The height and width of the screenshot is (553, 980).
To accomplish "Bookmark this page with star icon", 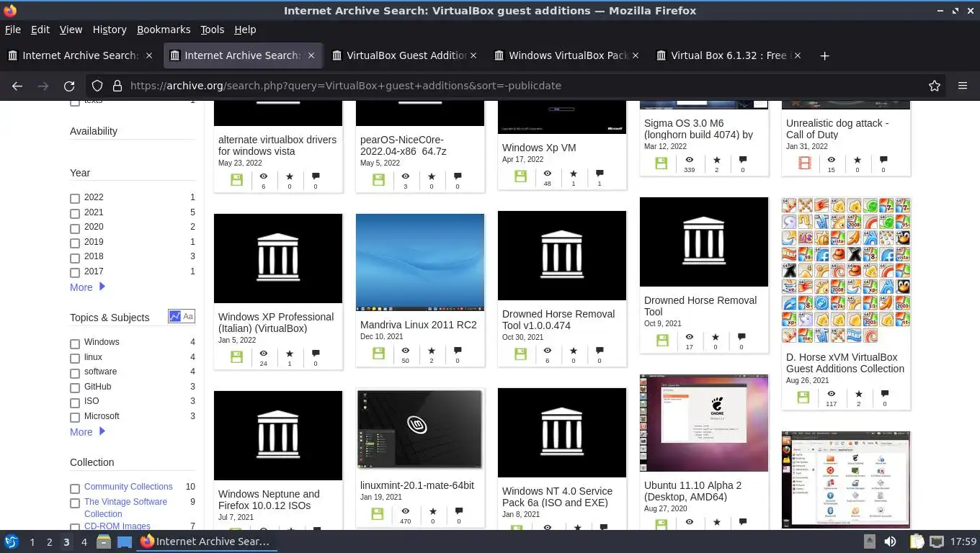I will point(935,86).
